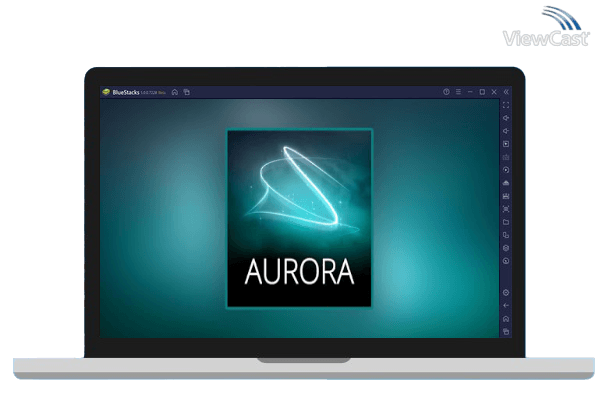Screen dimensions: 602x414
Task: Click the Android back arrow icon
Action: point(506,306)
